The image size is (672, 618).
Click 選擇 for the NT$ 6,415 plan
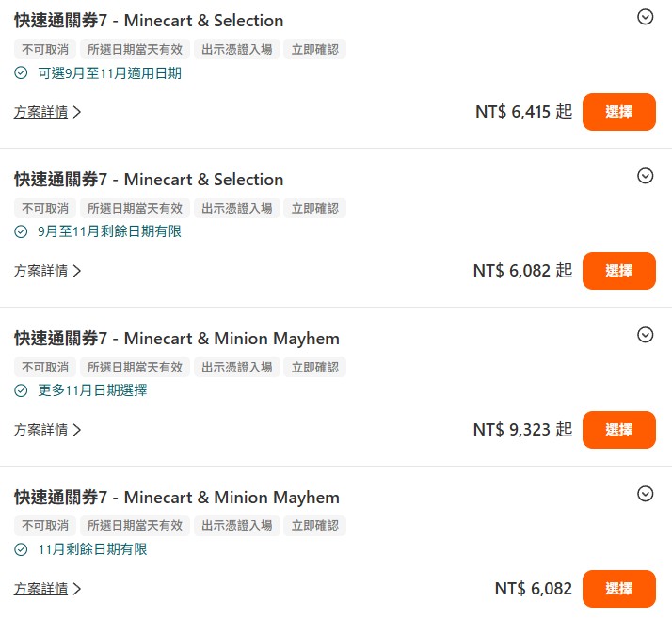coord(618,112)
